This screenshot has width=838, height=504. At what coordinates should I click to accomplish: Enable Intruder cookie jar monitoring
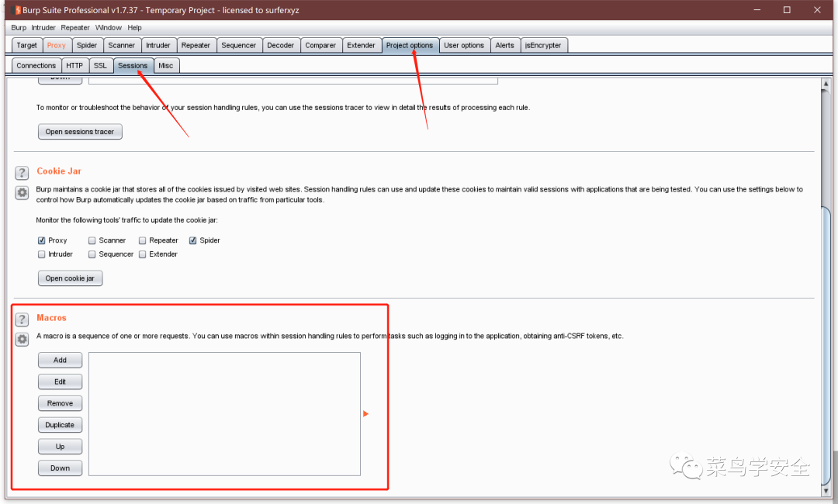pyautogui.click(x=42, y=254)
